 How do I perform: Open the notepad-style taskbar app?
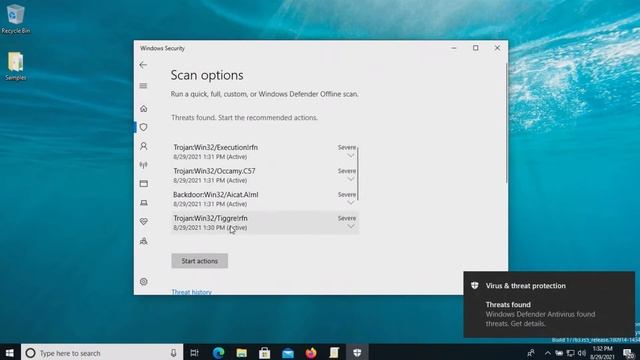[x=334, y=353]
